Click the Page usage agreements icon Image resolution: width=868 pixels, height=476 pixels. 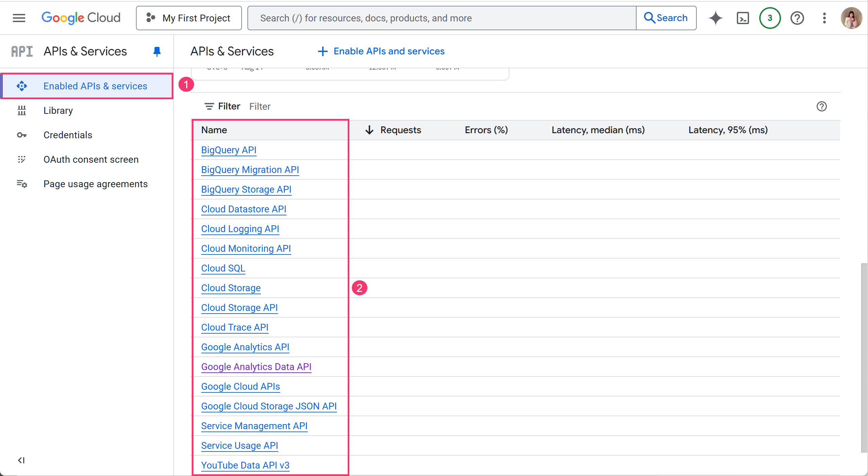click(22, 184)
